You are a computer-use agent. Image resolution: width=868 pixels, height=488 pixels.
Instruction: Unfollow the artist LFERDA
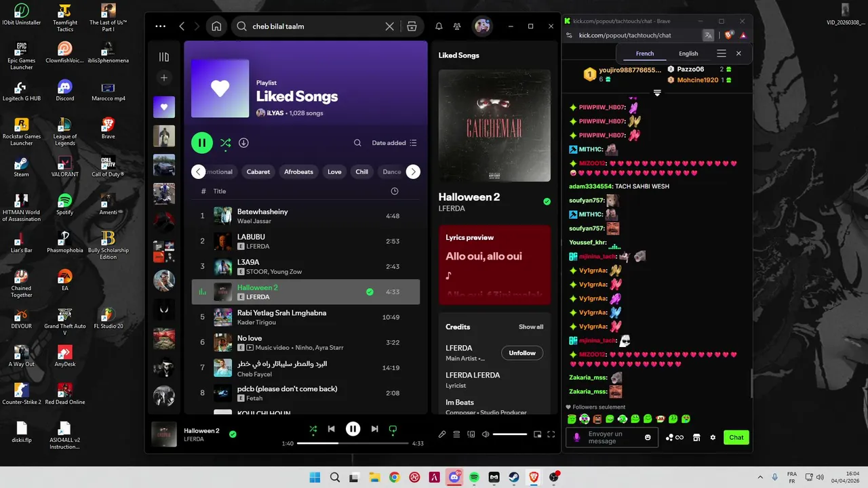pyautogui.click(x=522, y=353)
